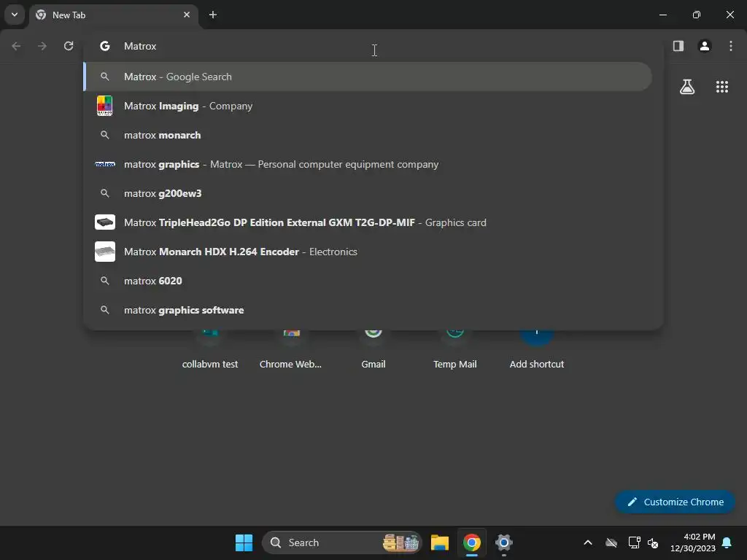Open the tab search dropdown arrow
This screenshot has width=747, height=560.
[15, 15]
